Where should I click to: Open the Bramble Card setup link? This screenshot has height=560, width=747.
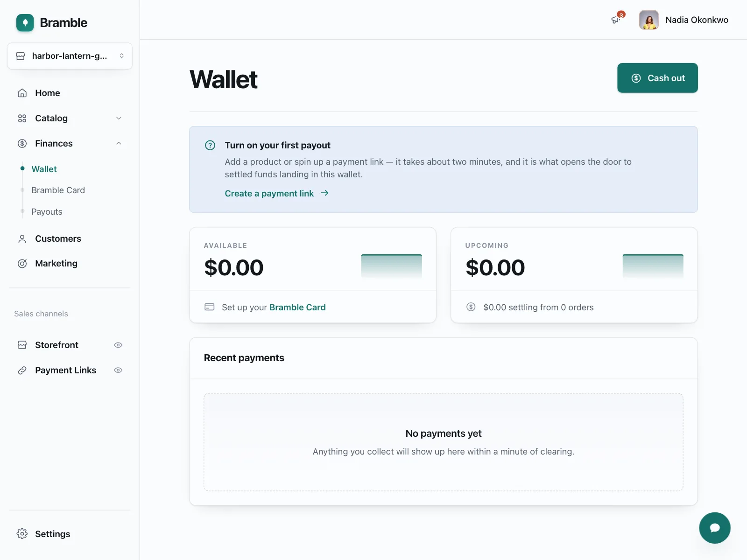[297, 307]
